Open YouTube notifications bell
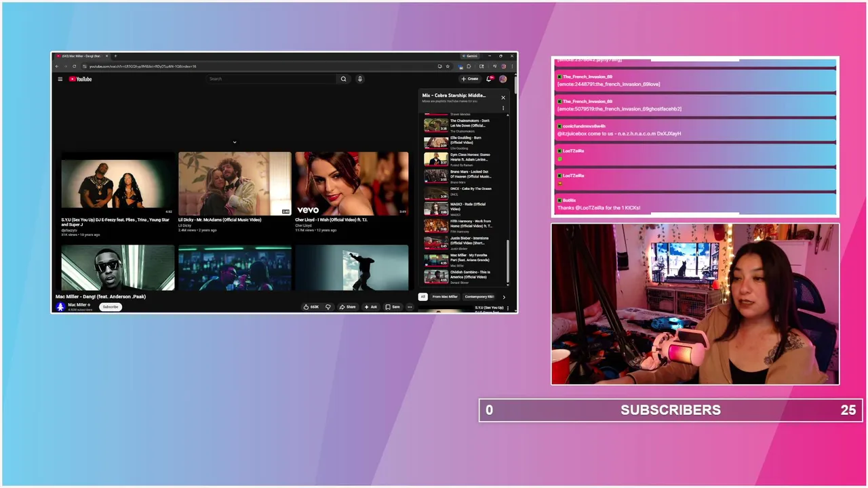The image size is (868, 488). pos(489,79)
